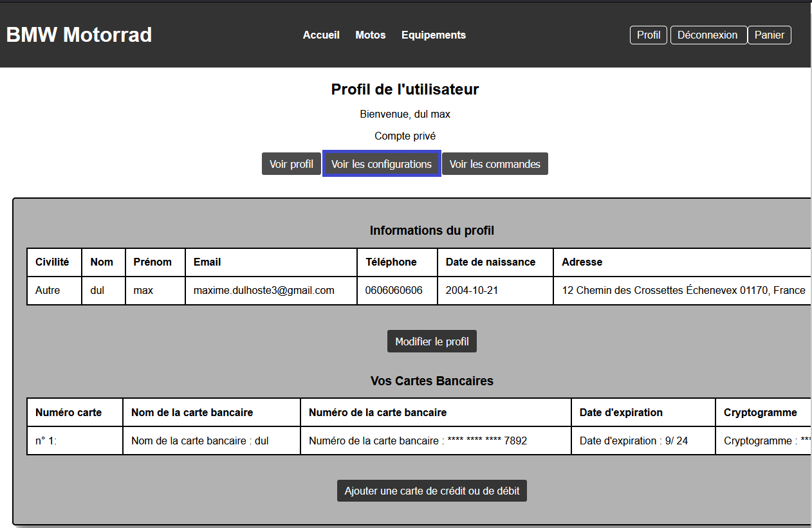Open the Equipements menu item

coord(434,35)
